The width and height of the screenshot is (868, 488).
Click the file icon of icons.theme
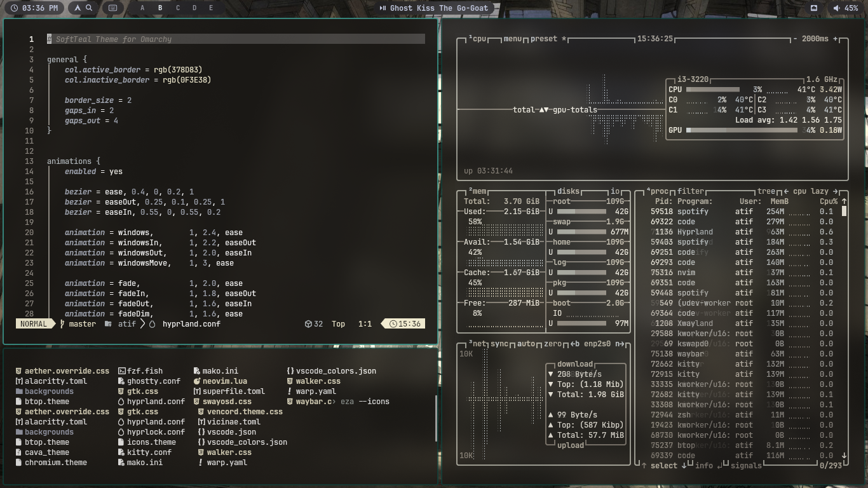[x=121, y=442]
